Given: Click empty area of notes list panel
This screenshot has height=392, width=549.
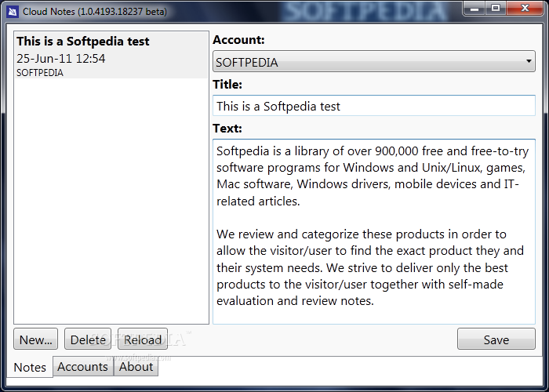Looking at the screenshot, I should (111, 201).
